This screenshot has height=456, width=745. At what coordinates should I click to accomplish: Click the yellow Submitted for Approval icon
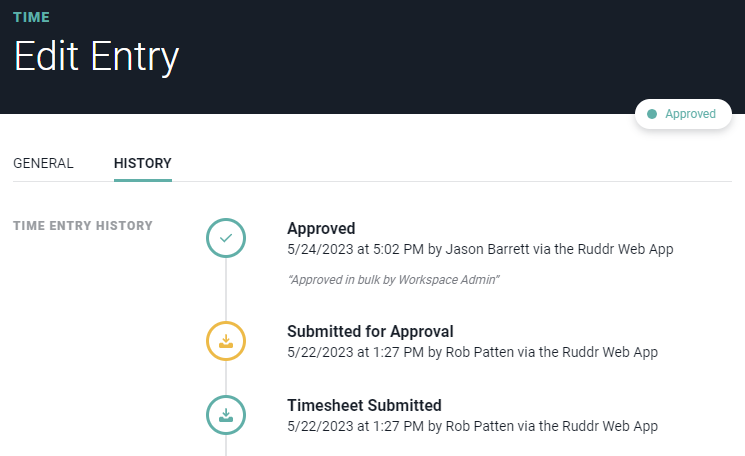coord(226,341)
